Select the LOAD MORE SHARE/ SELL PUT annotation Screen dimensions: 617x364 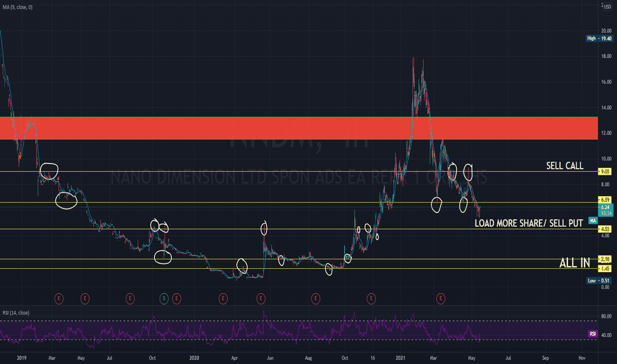[528, 223]
